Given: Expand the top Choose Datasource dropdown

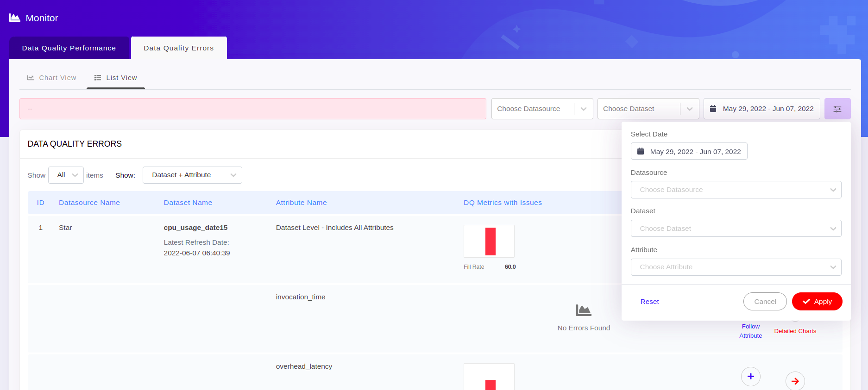Looking at the screenshot, I should pyautogui.click(x=542, y=109).
